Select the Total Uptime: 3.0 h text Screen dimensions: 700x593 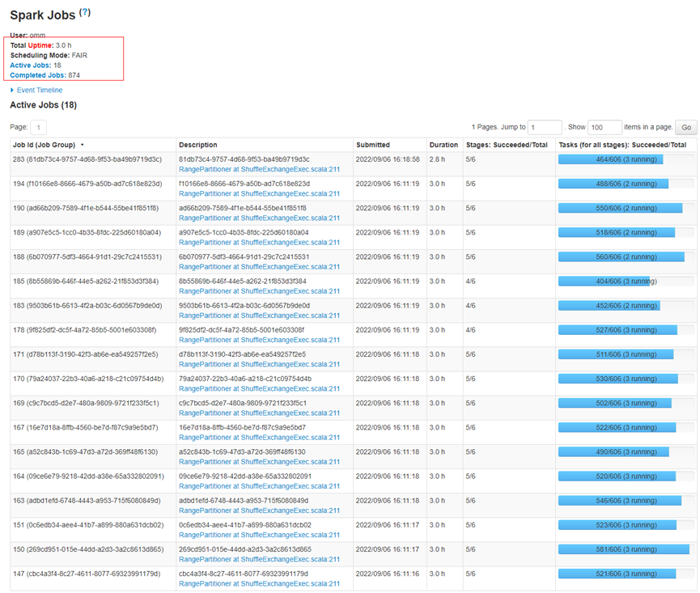click(40, 45)
